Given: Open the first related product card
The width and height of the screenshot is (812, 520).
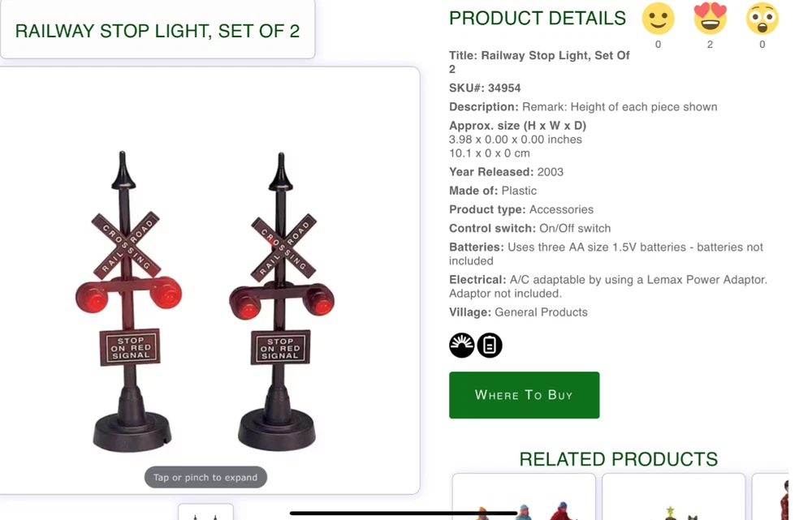Looking at the screenshot, I should [x=524, y=496].
